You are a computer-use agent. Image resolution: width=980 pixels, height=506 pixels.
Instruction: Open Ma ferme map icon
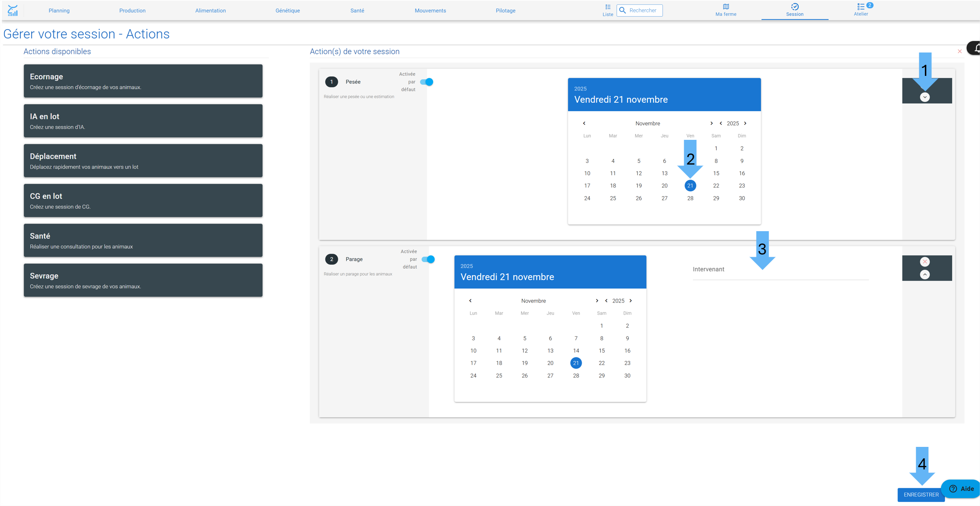click(726, 10)
